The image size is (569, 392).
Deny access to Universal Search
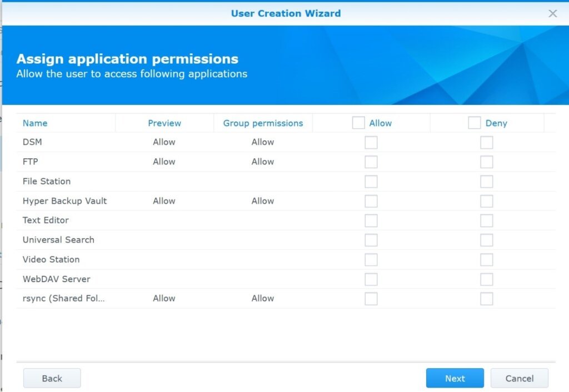pyautogui.click(x=486, y=240)
